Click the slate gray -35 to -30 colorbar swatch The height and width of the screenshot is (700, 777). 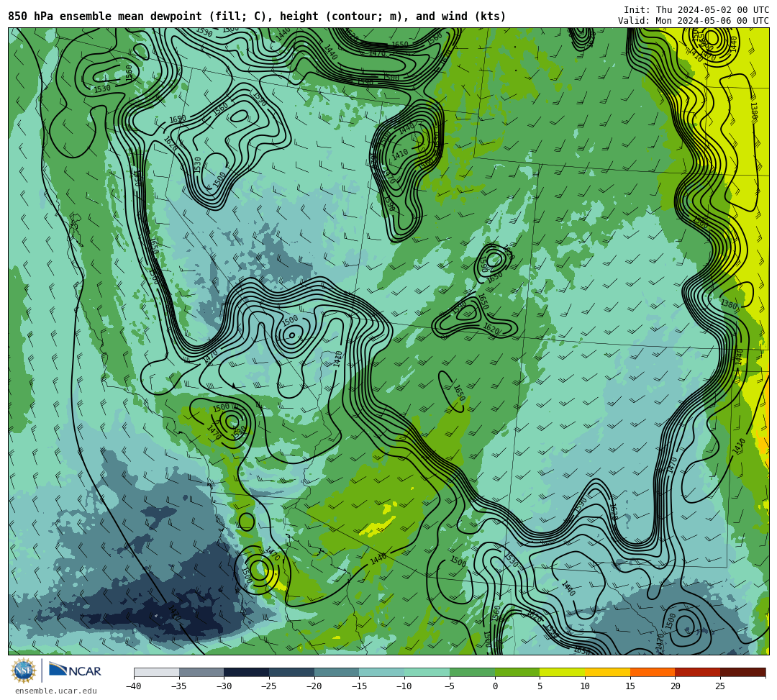tap(201, 672)
